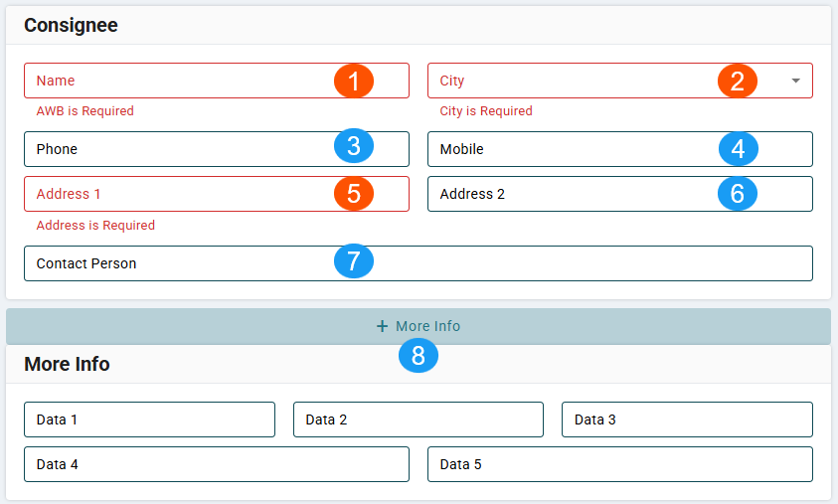Screen dimensions: 838x504
Task: Click the plus icon beside More Info
Action: [x=382, y=326]
